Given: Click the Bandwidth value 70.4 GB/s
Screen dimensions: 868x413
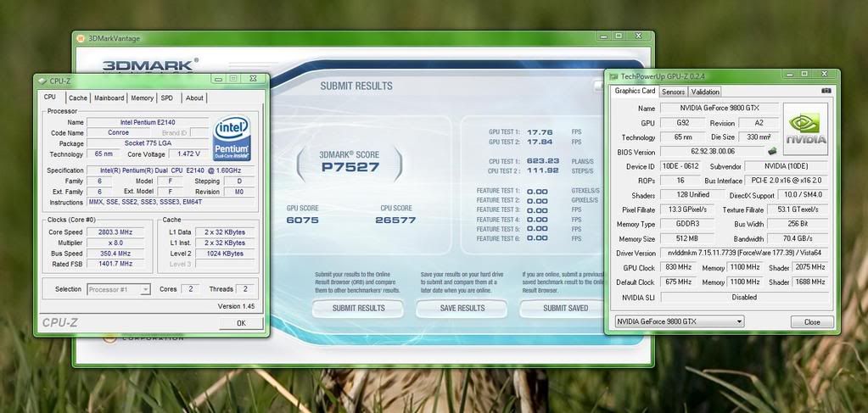Looking at the screenshot, I should (x=798, y=238).
